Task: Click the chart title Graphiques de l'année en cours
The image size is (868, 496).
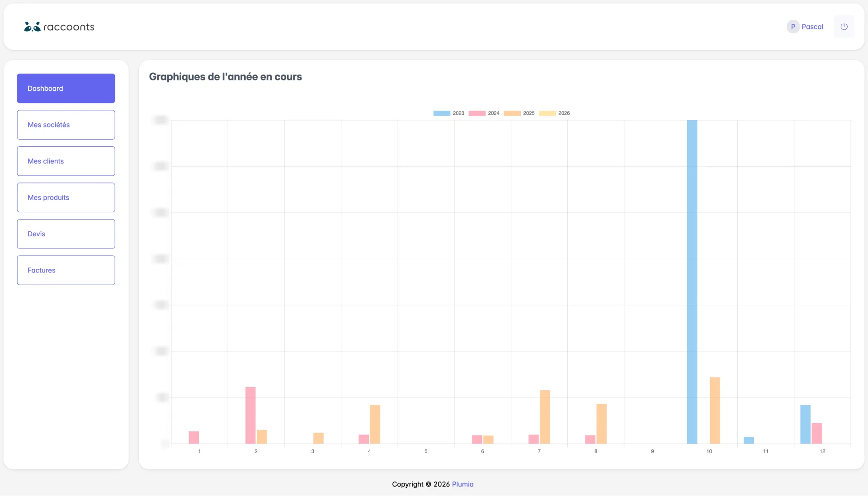Action: point(226,77)
